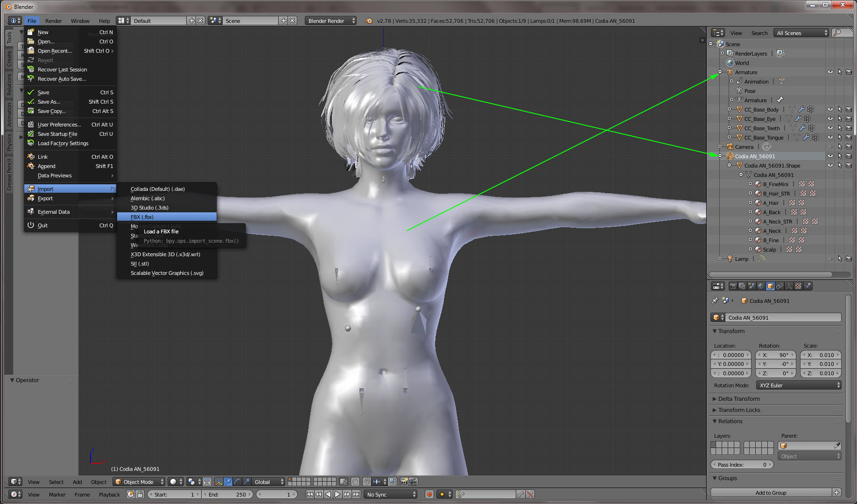Screen dimensions: 857x504
Task: Open the Blender Render engine dropdown
Action: point(330,21)
